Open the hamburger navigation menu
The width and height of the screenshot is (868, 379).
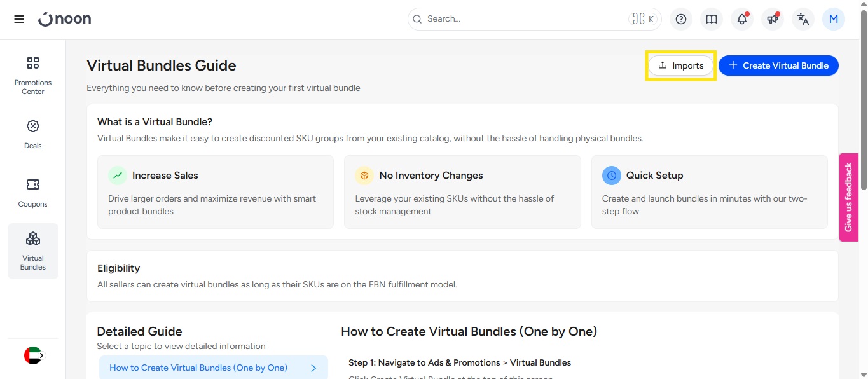[x=19, y=19]
